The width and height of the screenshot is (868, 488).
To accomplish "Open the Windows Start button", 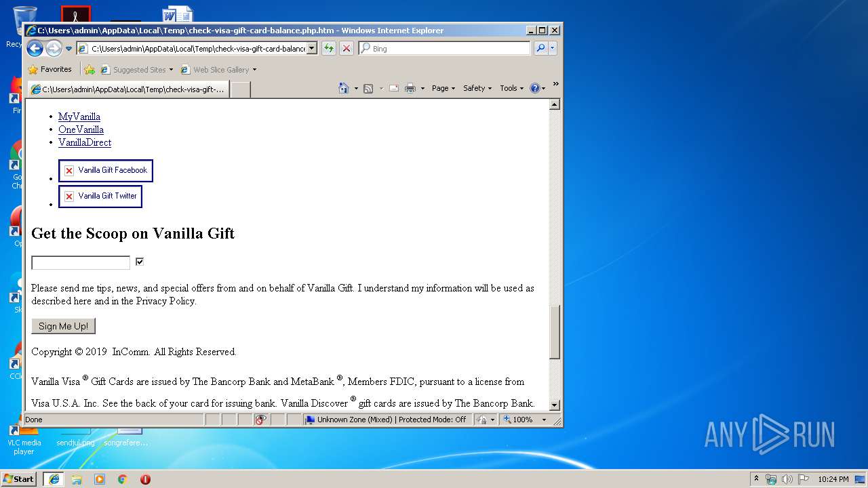I will (19, 479).
